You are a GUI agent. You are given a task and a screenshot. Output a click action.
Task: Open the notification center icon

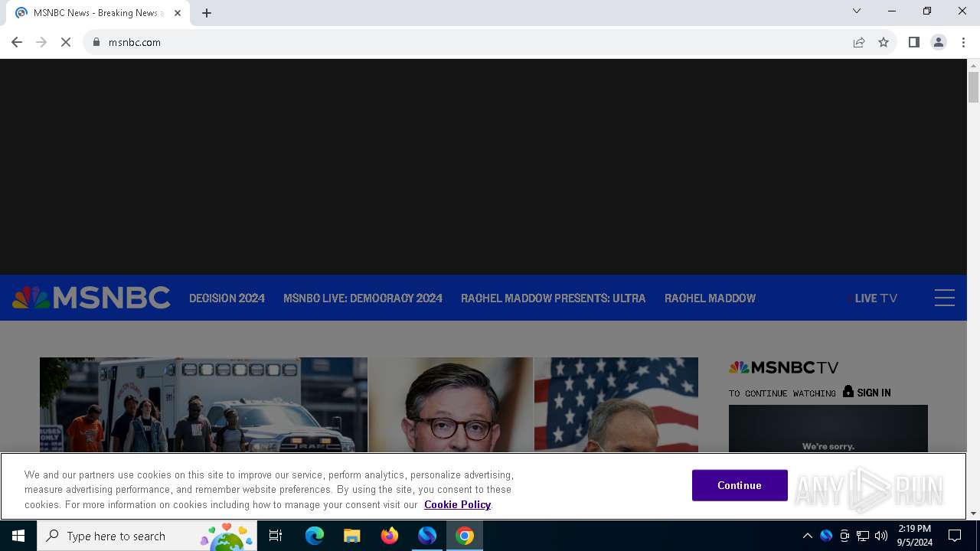pyautogui.click(x=955, y=536)
